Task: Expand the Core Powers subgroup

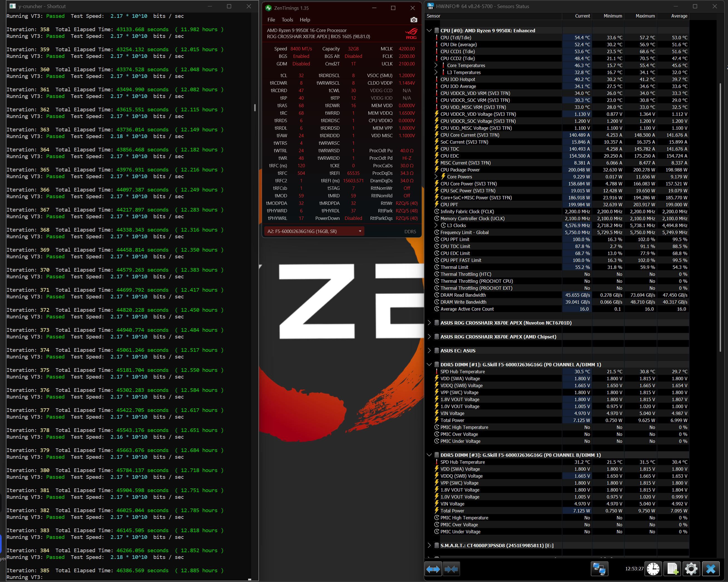Action: click(436, 177)
